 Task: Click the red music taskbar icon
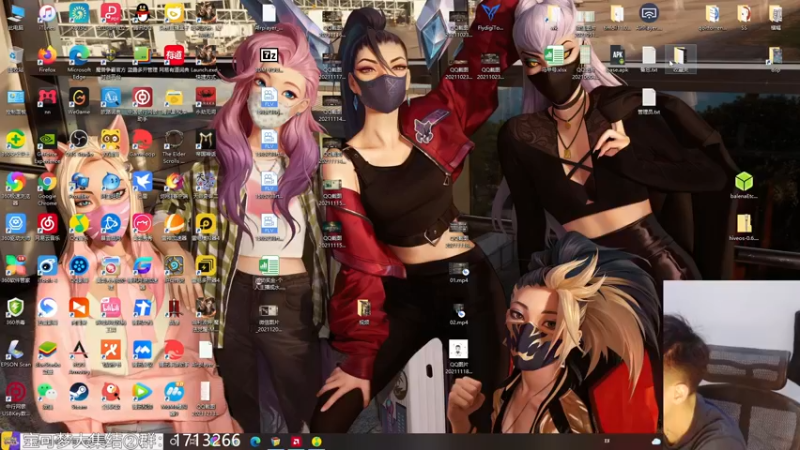[296, 441]
